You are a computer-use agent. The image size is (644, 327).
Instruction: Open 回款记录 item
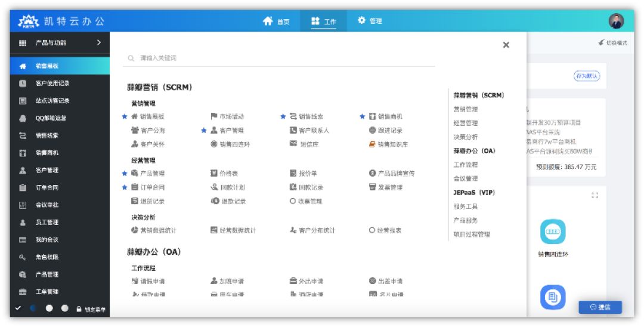coord(306,188)
